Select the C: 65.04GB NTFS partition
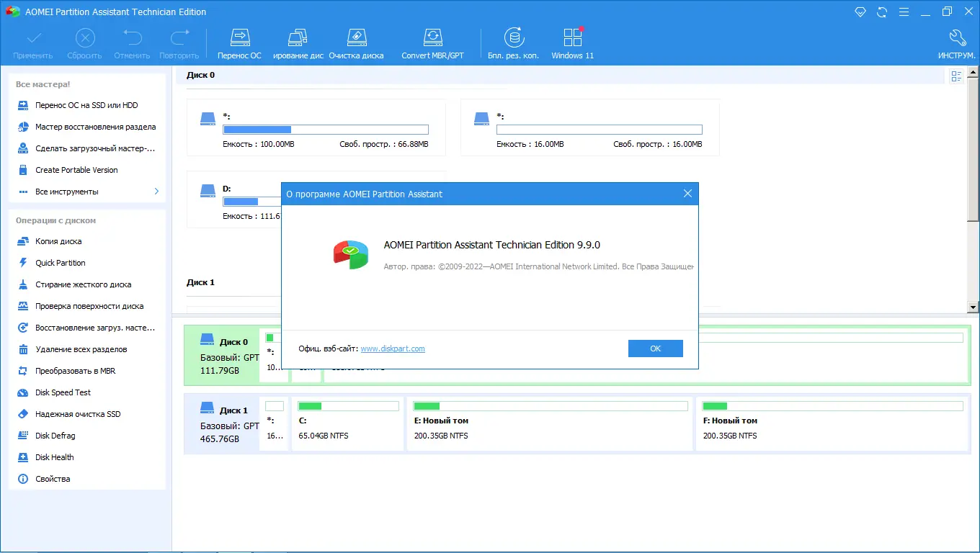 pyautogui.click(x=348, y=423)
